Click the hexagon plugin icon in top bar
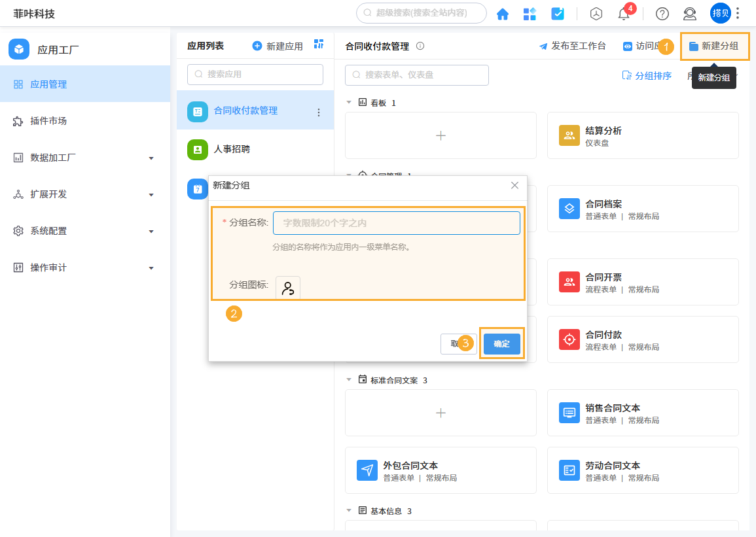The height and width of the screenshot is (537, 756). point(596,13)
